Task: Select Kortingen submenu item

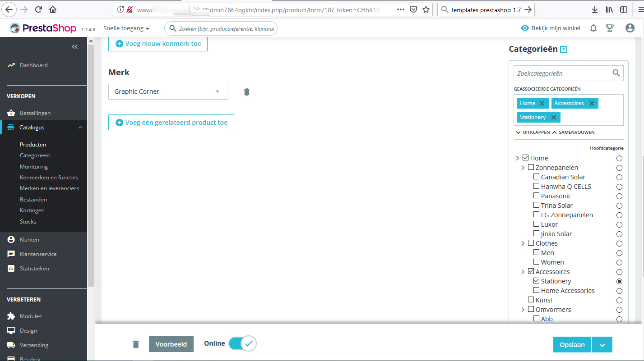Action: 32,210
